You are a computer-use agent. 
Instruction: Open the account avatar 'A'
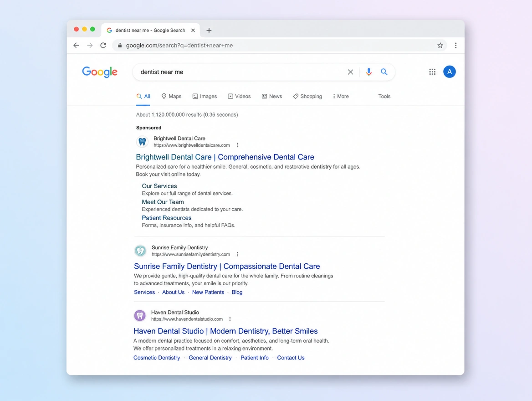coord(450,72)
